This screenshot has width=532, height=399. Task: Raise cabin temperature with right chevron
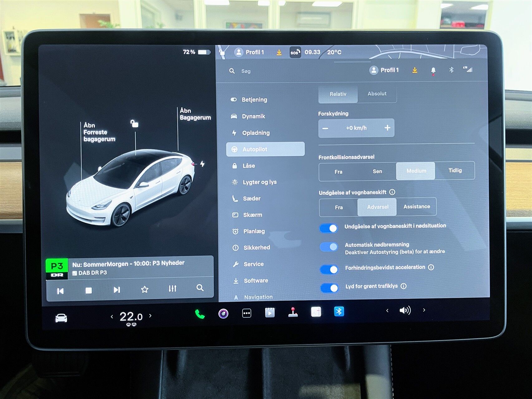pos(150,316)
